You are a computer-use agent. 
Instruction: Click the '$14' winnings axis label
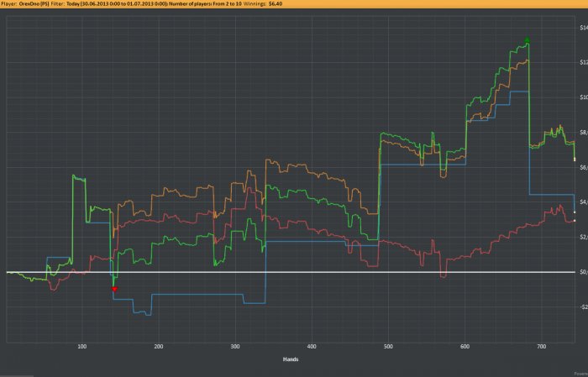pos(584,28)
